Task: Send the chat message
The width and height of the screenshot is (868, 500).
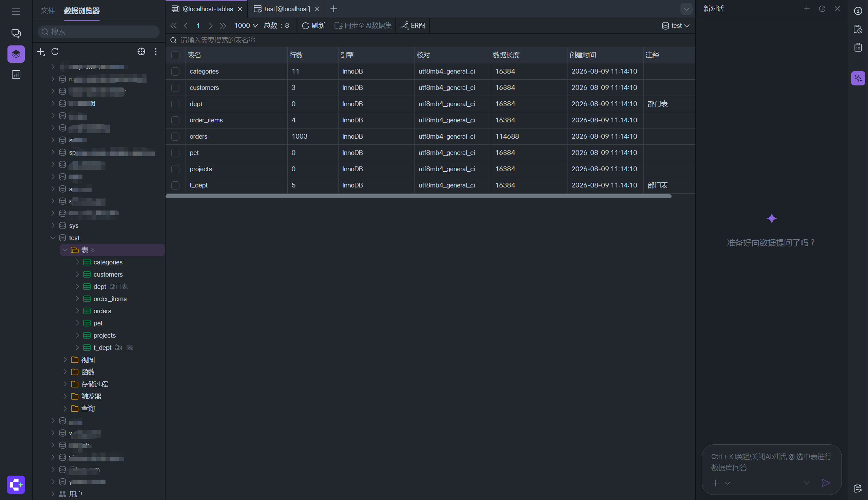Action: click(x=825, y=483)
